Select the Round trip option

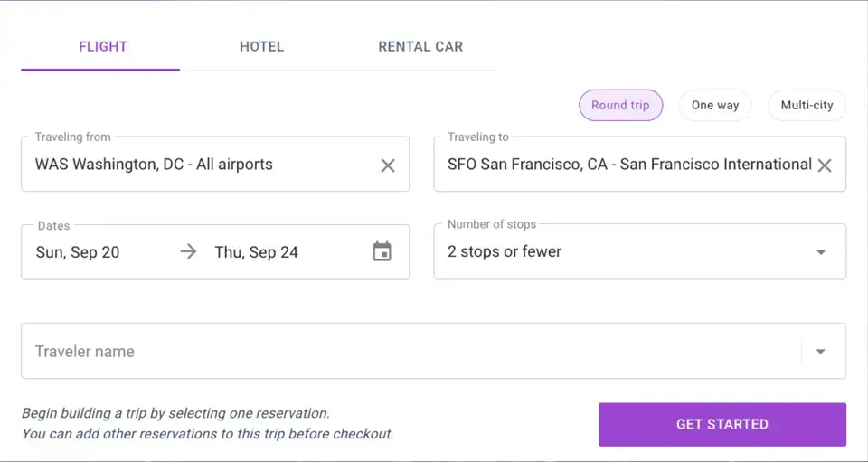(x=620, y=105)
